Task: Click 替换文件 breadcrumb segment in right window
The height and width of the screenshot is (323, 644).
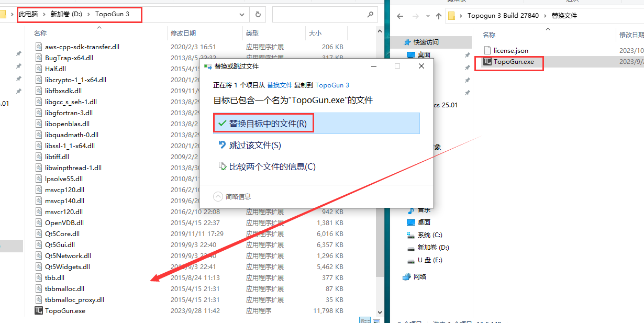Action: point(564,16)
